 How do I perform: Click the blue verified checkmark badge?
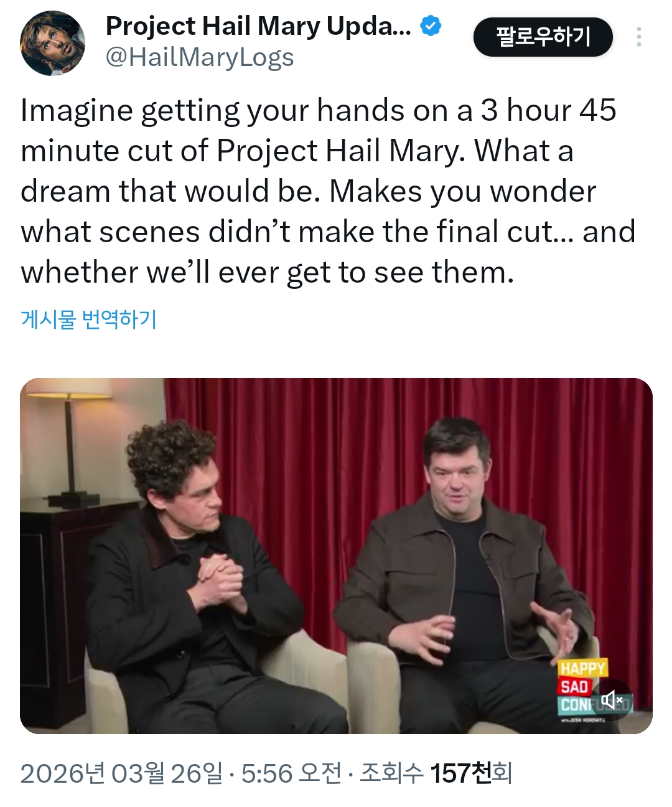click(431, 26)
